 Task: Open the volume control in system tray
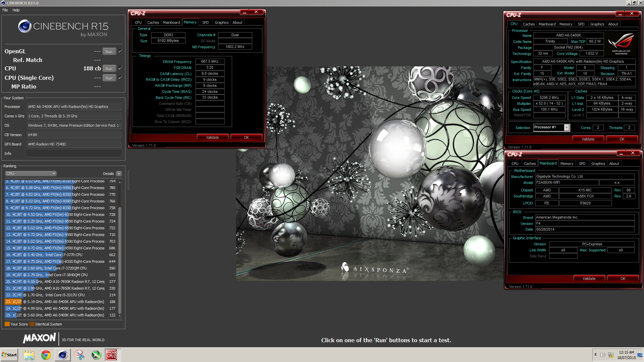[x=603, y=355]
